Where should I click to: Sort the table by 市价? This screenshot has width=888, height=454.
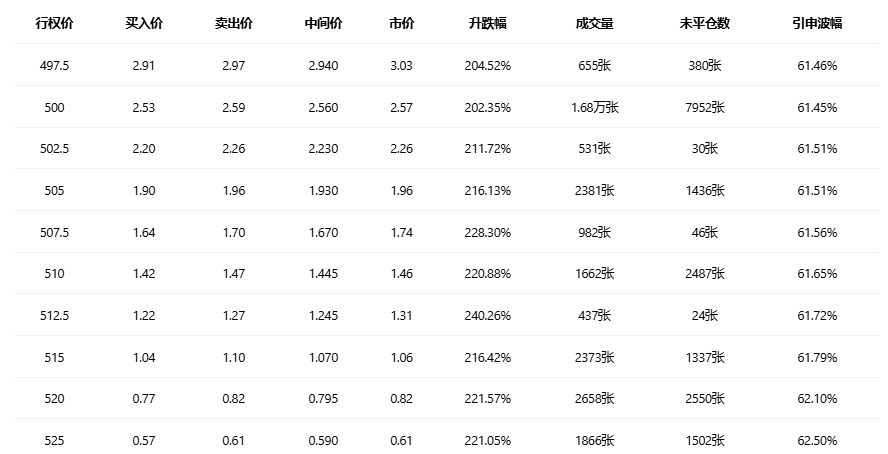401,23
